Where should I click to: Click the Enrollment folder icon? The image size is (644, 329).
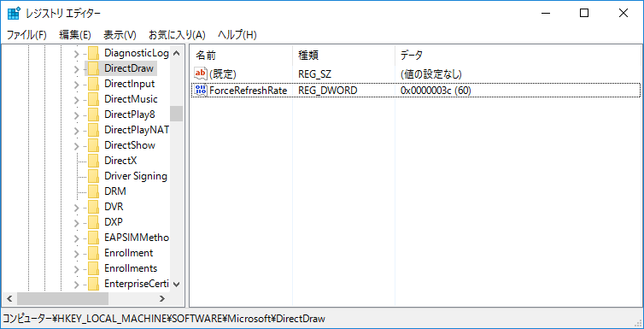[x=94, y=253]
